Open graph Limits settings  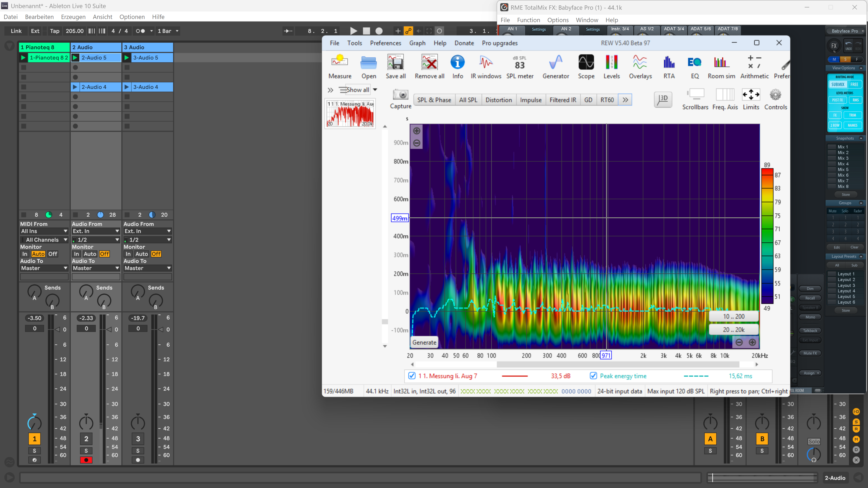pyautogui.click(x=751, y=99)
